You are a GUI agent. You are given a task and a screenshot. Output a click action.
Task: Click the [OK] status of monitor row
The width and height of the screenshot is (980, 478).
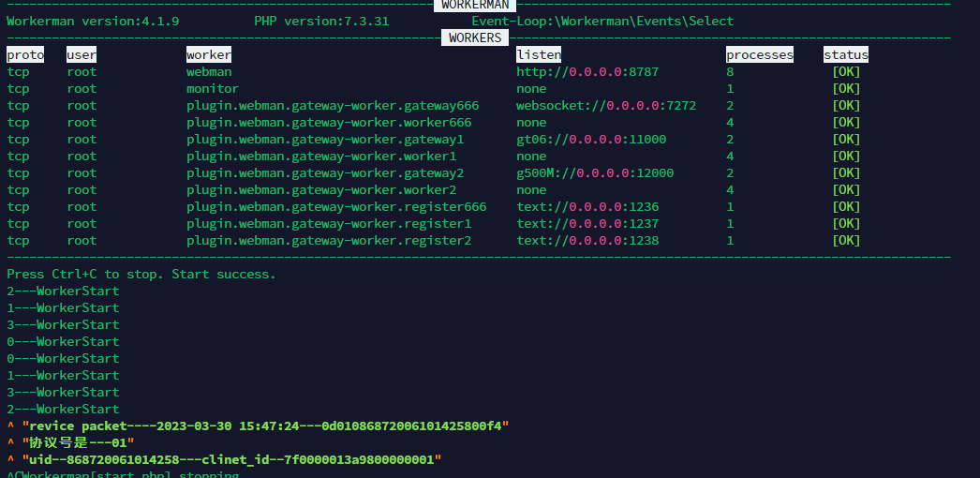coord(846,89)
